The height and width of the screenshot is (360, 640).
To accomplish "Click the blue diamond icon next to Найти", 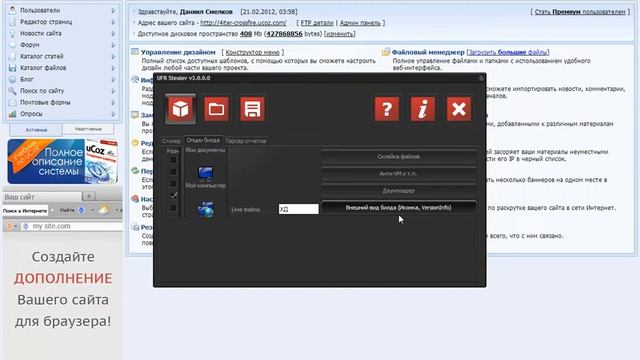I will point(81,210).
